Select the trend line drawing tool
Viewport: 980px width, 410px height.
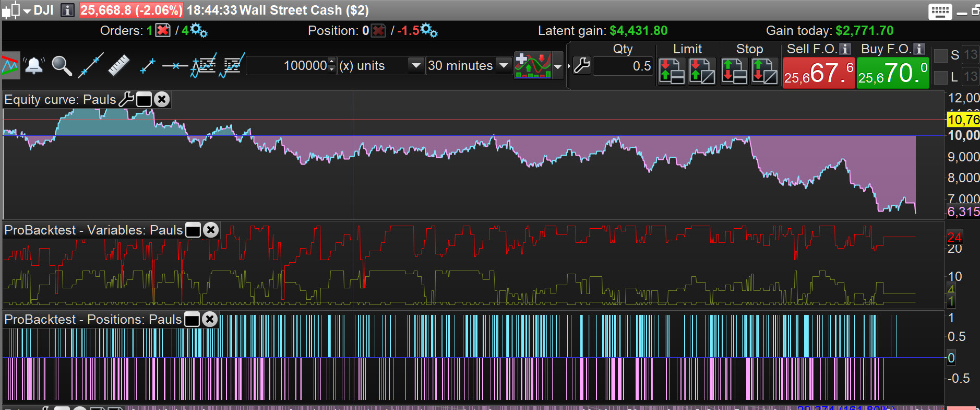click(91, 66)
